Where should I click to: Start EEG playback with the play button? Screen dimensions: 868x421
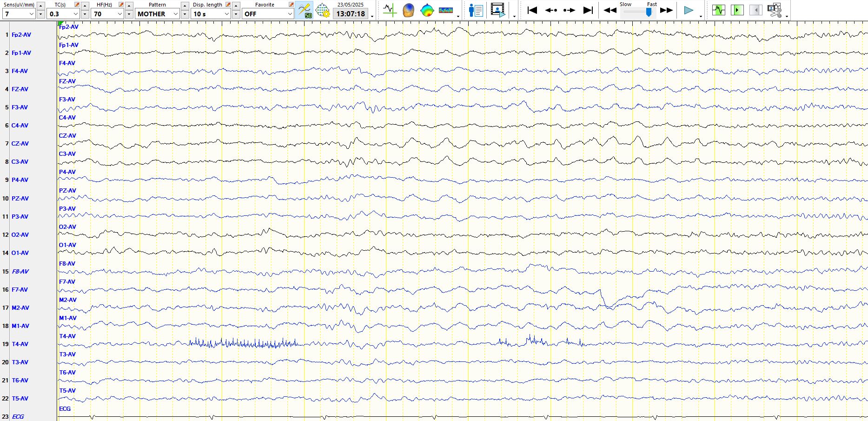[x=689, y=10]
